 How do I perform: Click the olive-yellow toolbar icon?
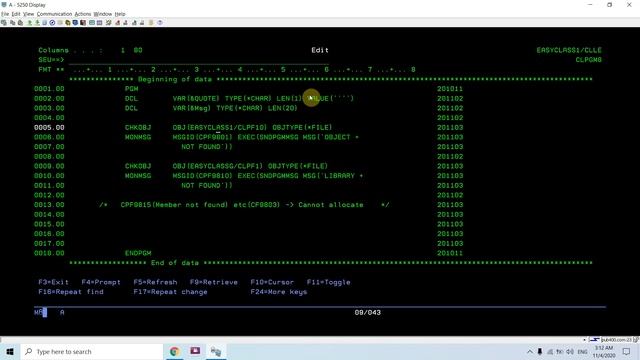68,23
